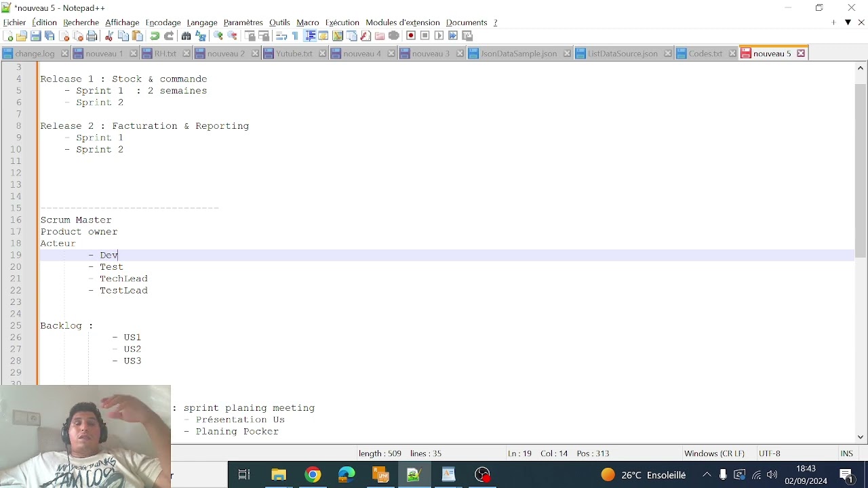Screen dimensions: 868x488
Task: Open the Langage menu
Action: pyautogui.click(x=202, y=22)
